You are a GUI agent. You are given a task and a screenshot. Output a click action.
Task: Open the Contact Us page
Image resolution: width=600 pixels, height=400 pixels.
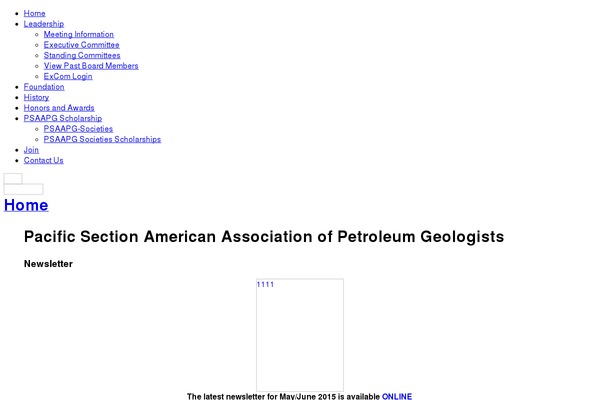coord(44,160)
